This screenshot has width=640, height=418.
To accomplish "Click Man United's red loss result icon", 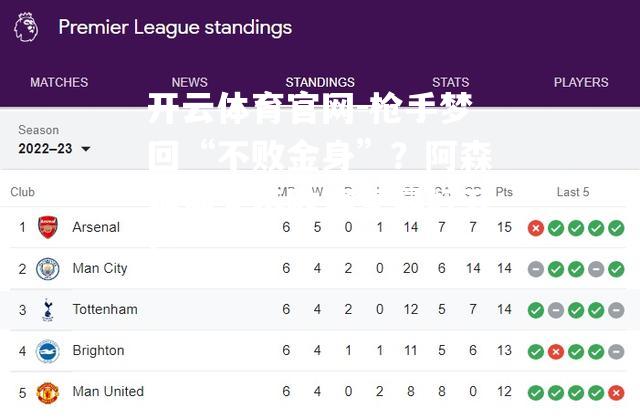I will tap(616, 393).
